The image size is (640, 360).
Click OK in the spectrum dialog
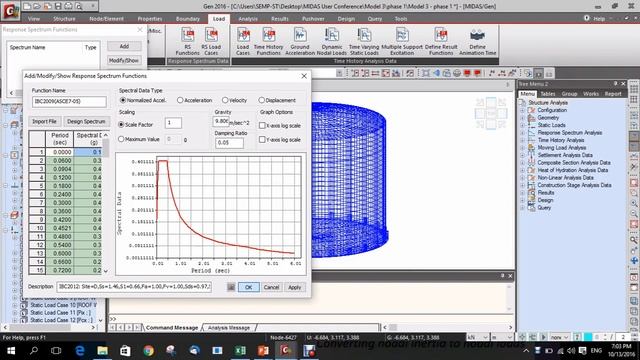click(x=249, y=287)
